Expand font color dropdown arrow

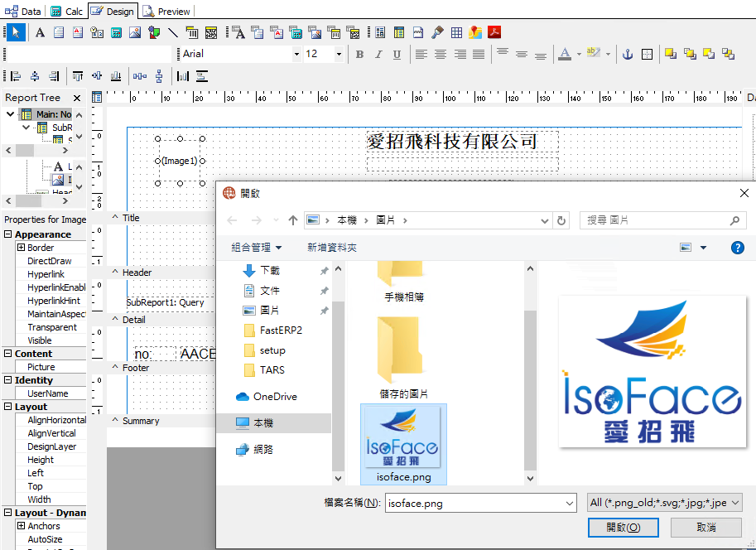click(579, 54)
